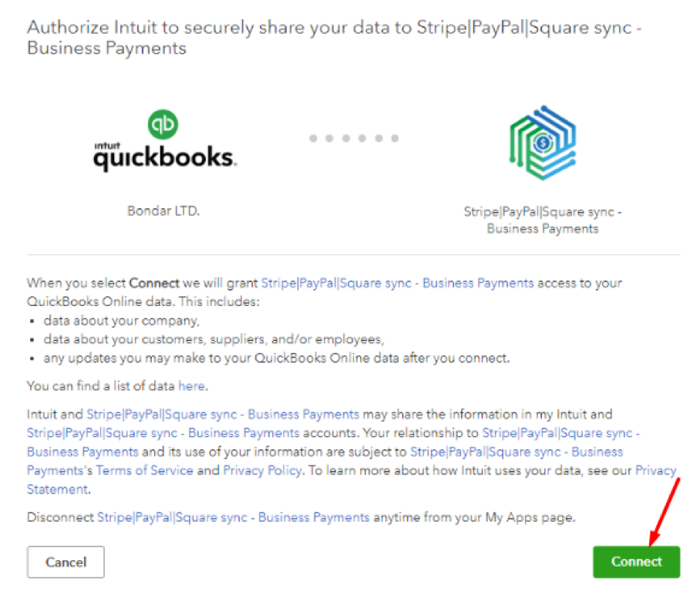
Task: Click the app name label under hexagonal logo
Action: click(543, 220)
